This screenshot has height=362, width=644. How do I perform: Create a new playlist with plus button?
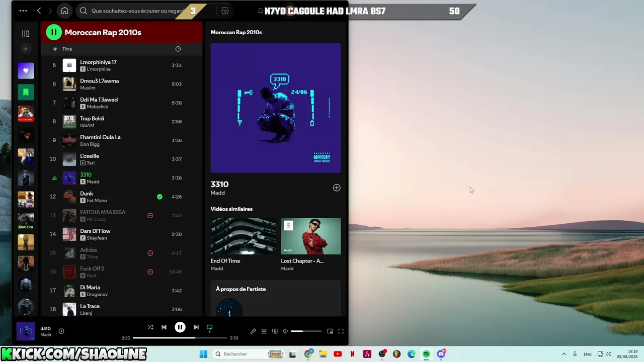pos(26,49)
